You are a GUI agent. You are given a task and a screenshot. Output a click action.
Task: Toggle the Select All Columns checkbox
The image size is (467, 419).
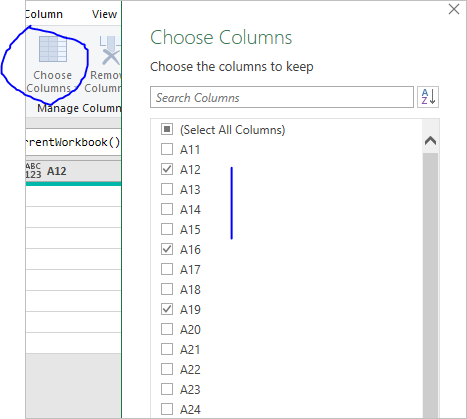pyautogui.click(x=167, y=129)
